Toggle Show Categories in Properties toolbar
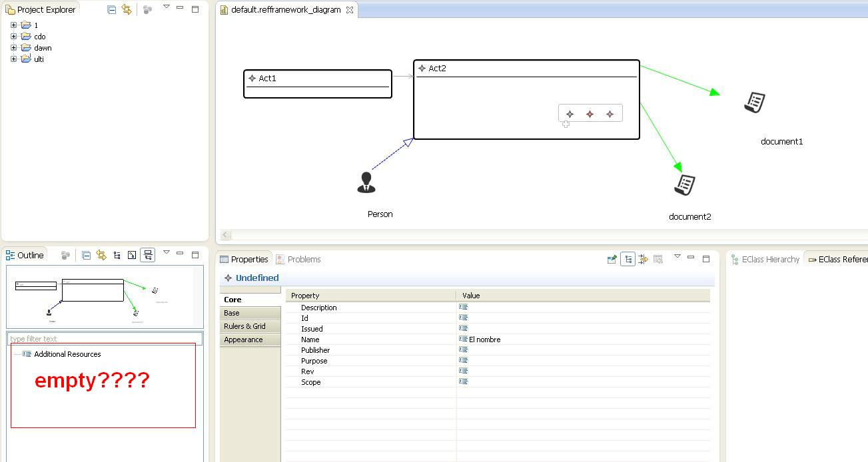The width and height of the screenshot is (868, 462). point(628,259)
